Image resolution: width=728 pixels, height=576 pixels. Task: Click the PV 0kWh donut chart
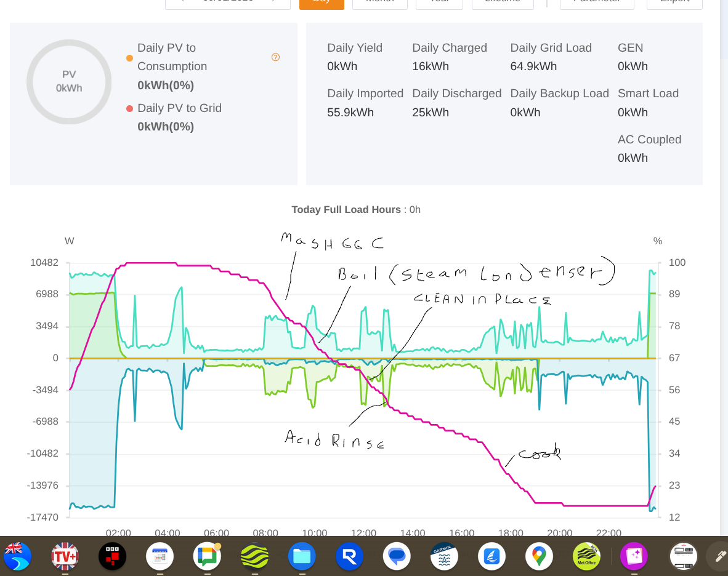coord(69,82)
